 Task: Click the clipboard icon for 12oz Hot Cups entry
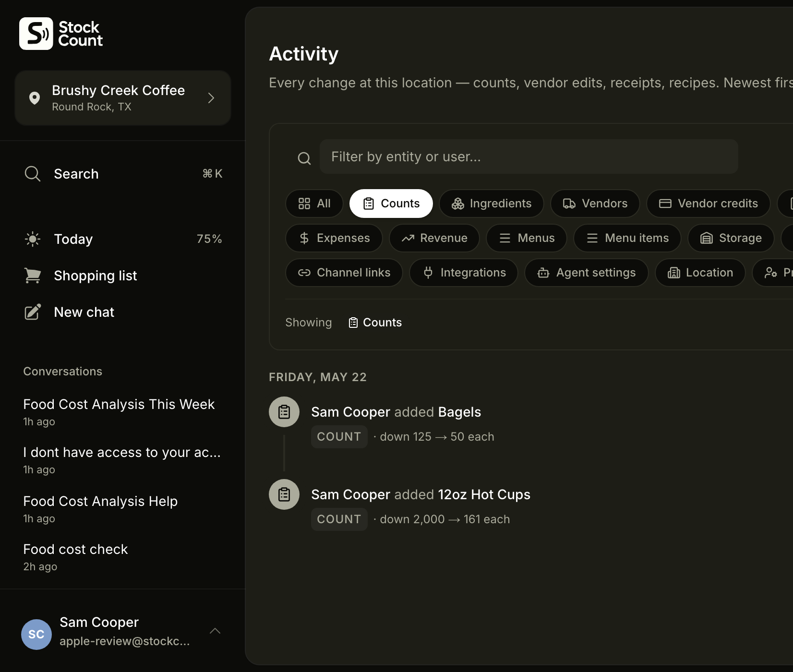tap(284, 494)
